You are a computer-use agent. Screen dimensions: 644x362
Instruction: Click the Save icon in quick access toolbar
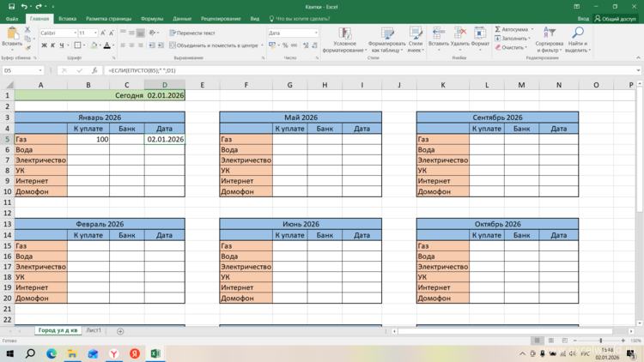point(11,6)
